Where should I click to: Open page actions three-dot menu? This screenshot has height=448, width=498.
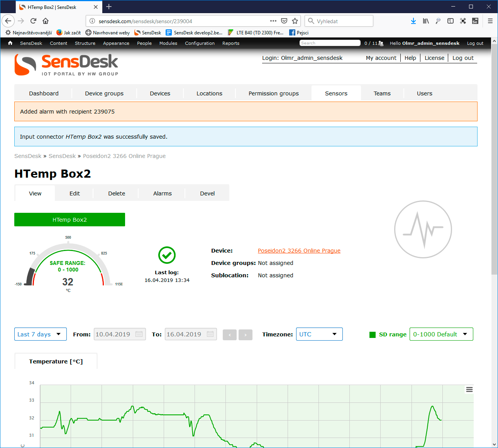(x=273, y=21)
